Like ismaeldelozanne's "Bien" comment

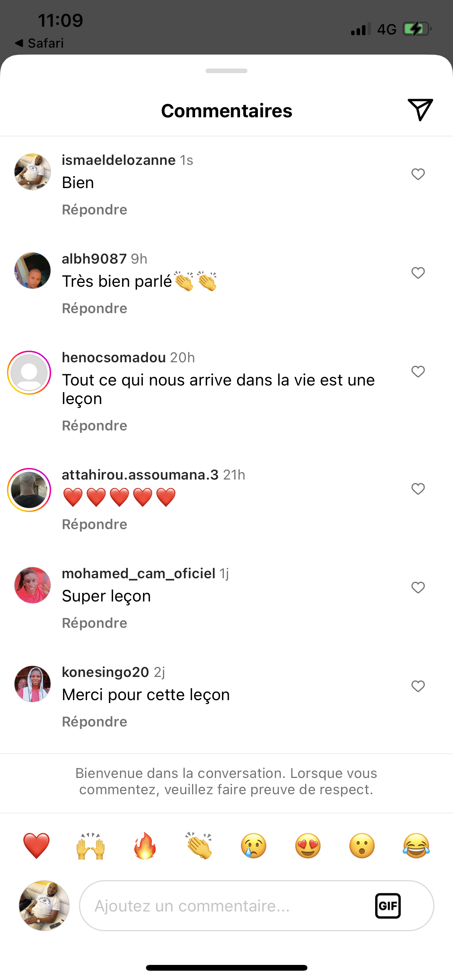[x=418, y=174]
